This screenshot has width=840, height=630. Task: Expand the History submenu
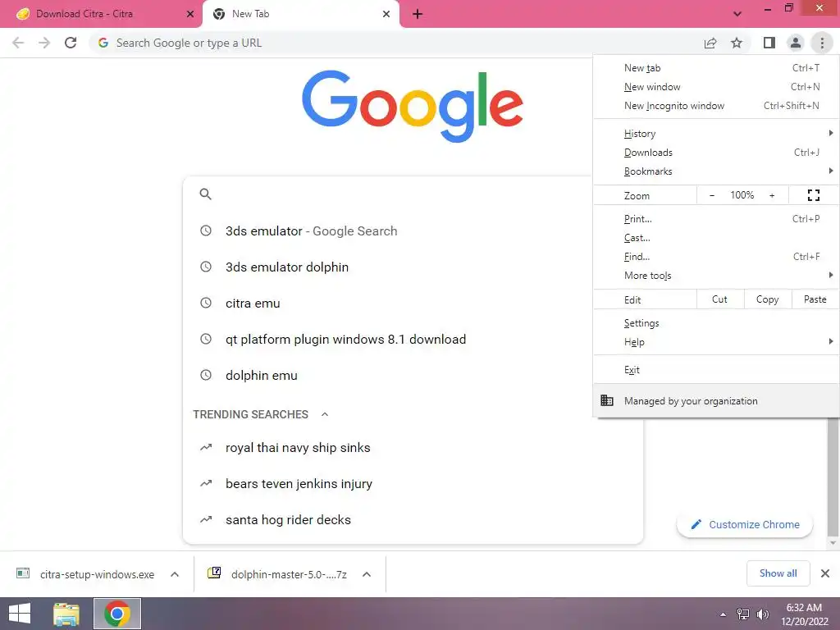click(716, 134)
